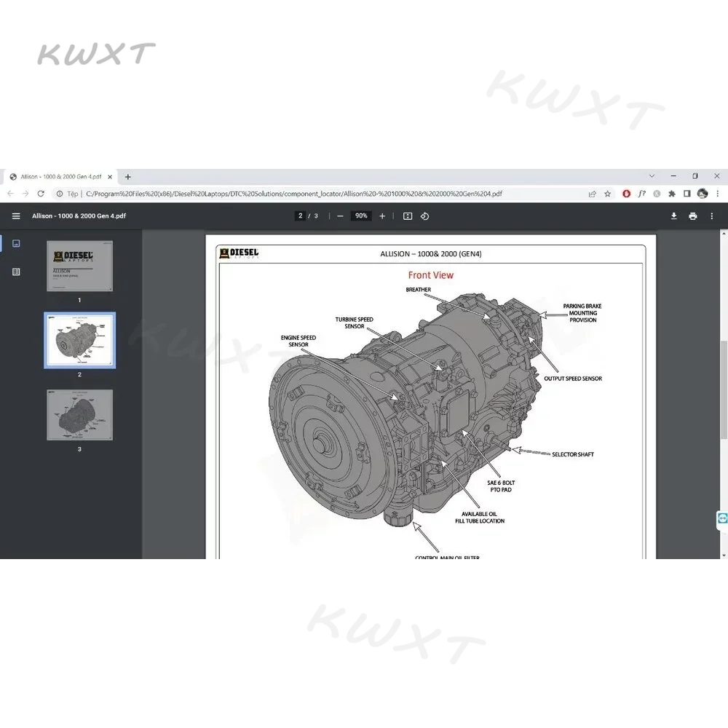The image size is (728, 728).
Task: Click the ENGINE SPEED SENSOR label
Action: 298,341
